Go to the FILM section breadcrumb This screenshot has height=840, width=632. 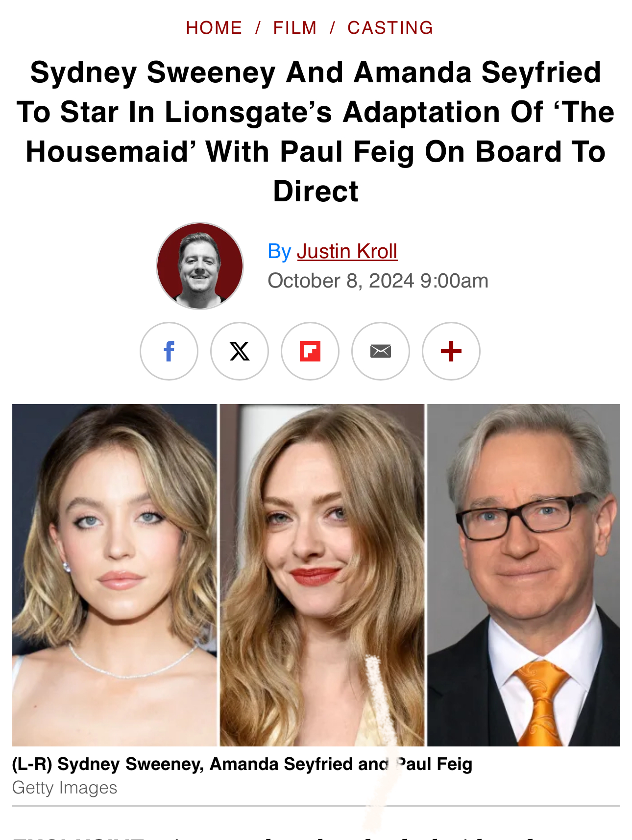295,28
